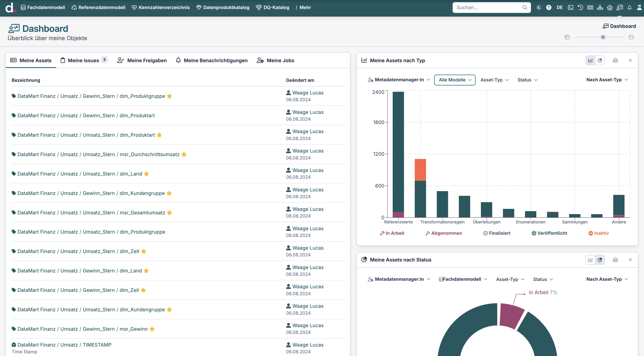Open the notifications bell in header
Screen dimensions: 644x356
pyautogui.click(x=629, y=8)
